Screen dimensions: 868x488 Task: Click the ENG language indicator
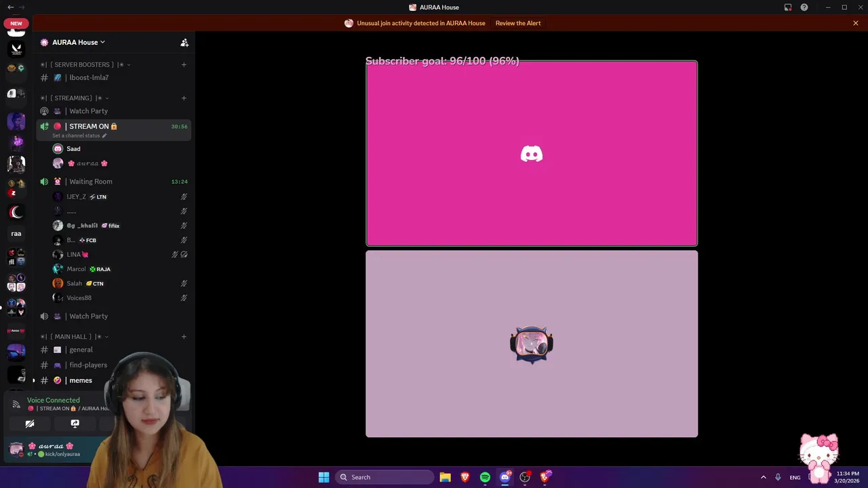(795, 477)
